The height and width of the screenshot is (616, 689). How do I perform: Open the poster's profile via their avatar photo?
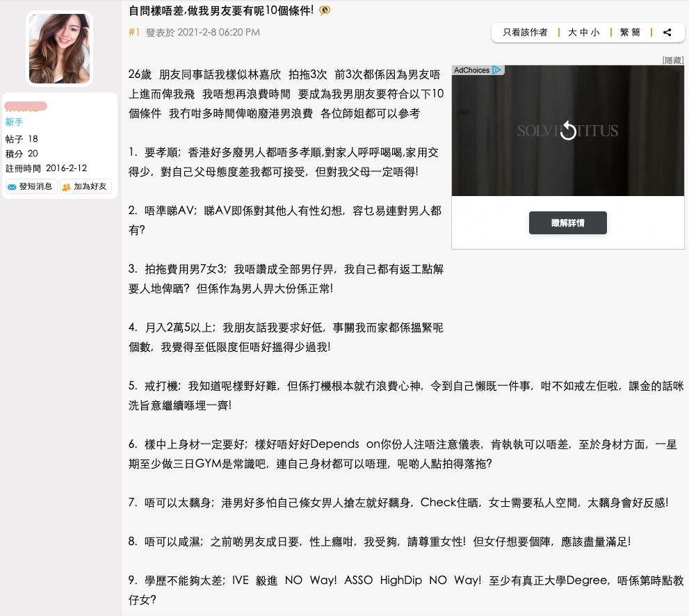tap(59, 48)
